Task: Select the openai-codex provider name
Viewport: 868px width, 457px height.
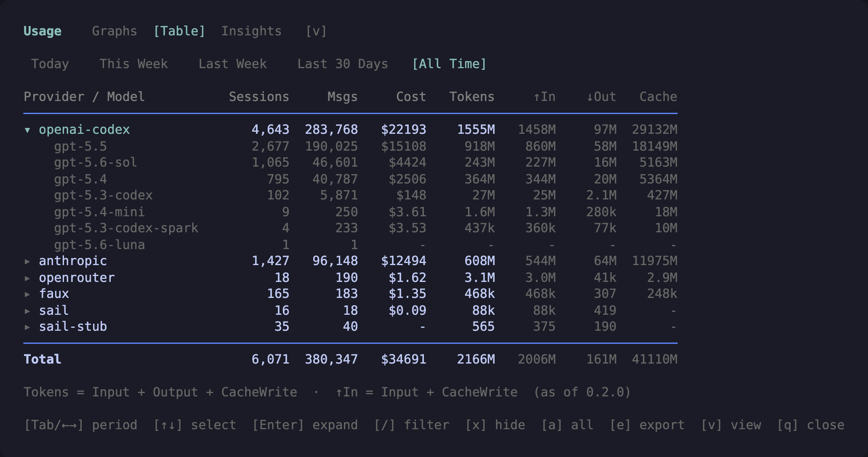Action: coord(84,130)
